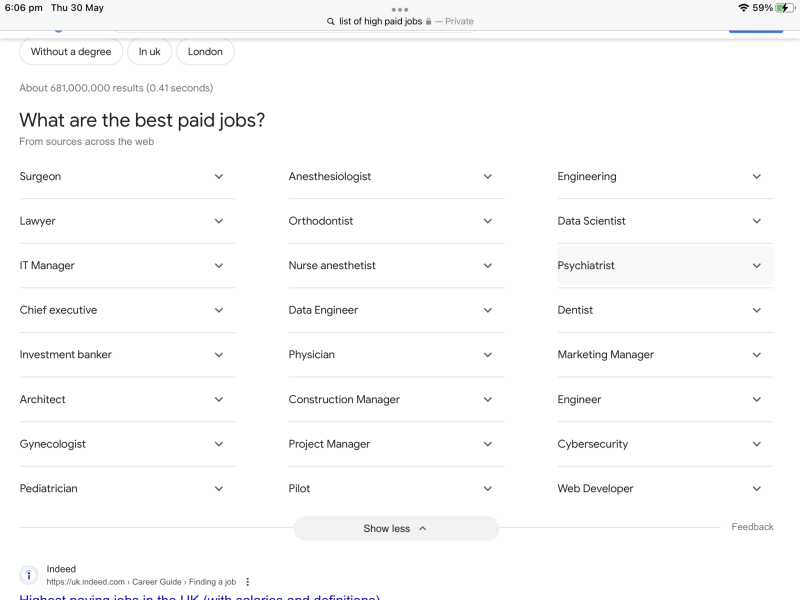This screenshot has height=600, width=800.
Task: Select the "In uk" filter chip
Action: tap(150, 52)
